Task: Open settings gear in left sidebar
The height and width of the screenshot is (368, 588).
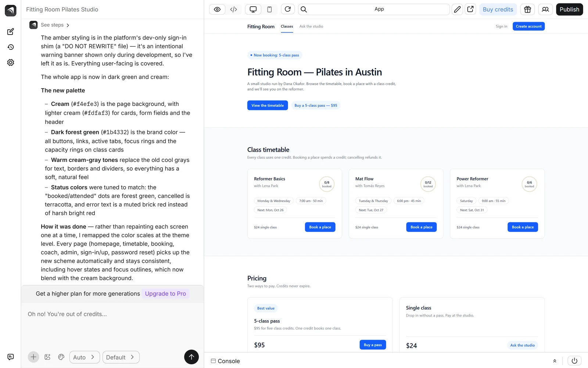Action: point(11,63)
